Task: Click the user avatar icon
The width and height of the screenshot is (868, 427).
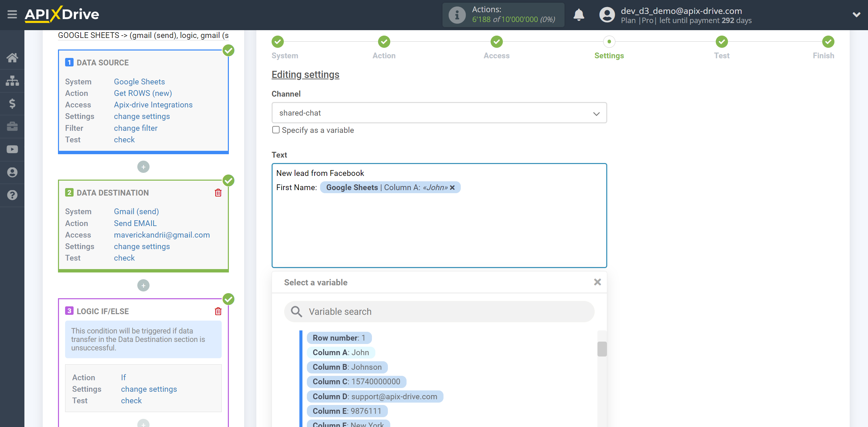Action: pyautogui.click(x=607, y=15)
